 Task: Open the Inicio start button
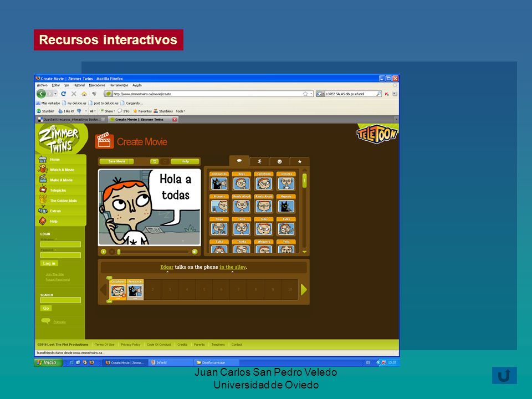point(49,362)
